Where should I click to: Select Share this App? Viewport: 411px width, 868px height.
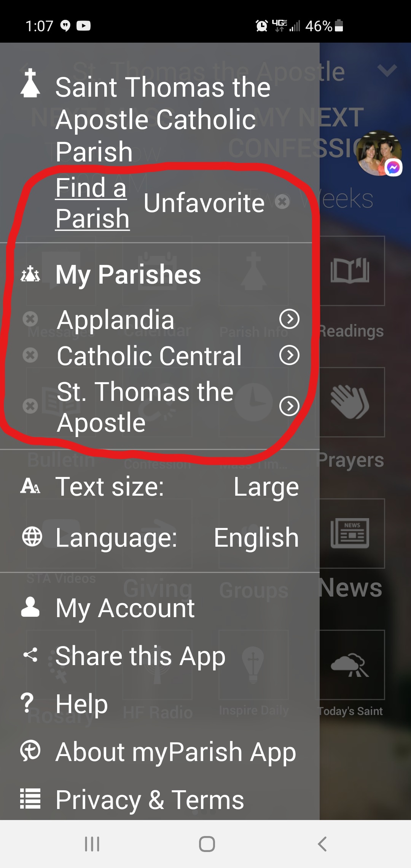(x=140, y=656)
